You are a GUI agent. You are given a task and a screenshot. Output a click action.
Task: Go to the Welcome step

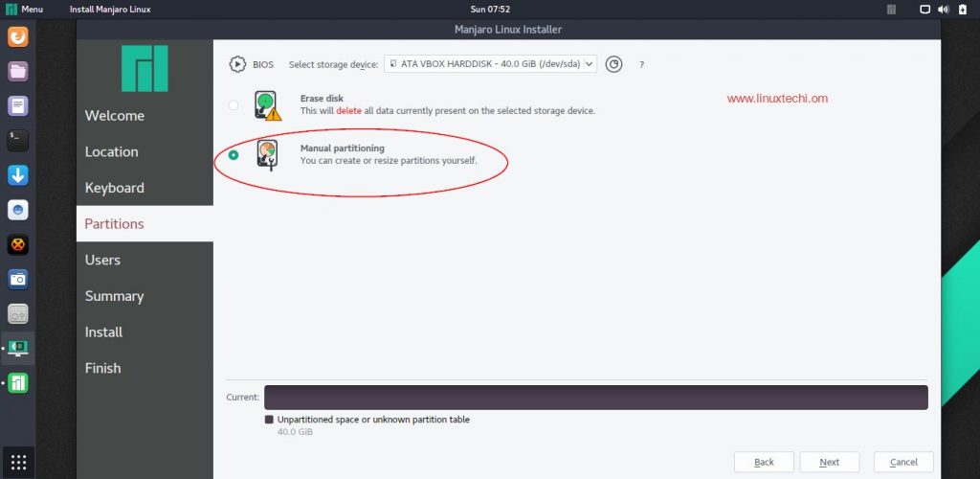pos(145,116)
